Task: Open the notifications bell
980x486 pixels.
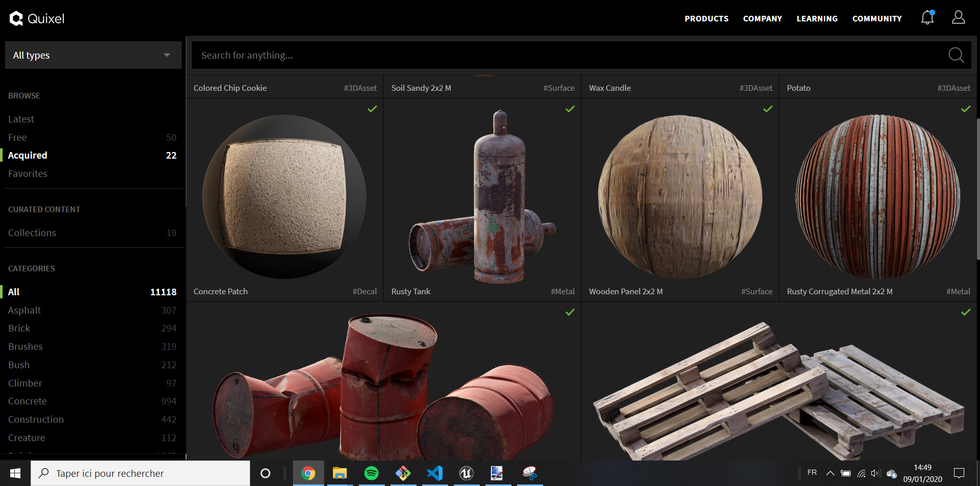Action: 927,18
